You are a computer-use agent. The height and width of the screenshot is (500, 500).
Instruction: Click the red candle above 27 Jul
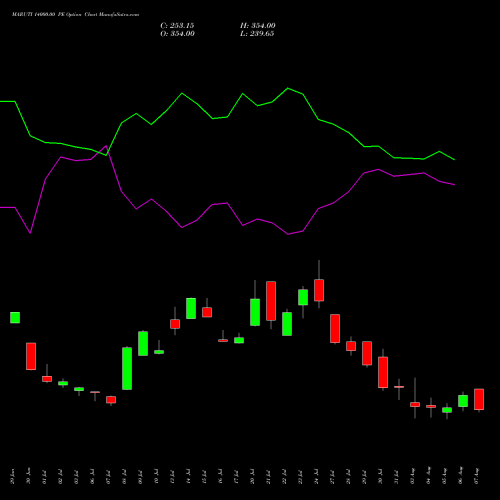(335, 328)
